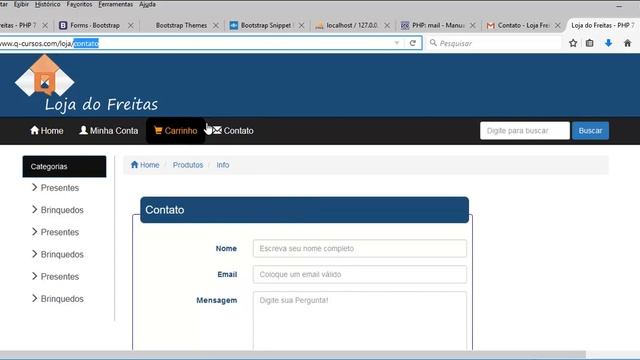Click the Bootstrap Snippet tab favicon
Screen dimensions: 640x360
(x=233, y=25)
